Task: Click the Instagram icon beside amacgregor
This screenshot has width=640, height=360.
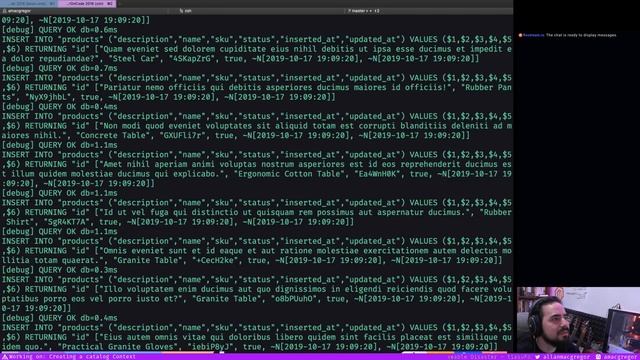Action: 598,357
